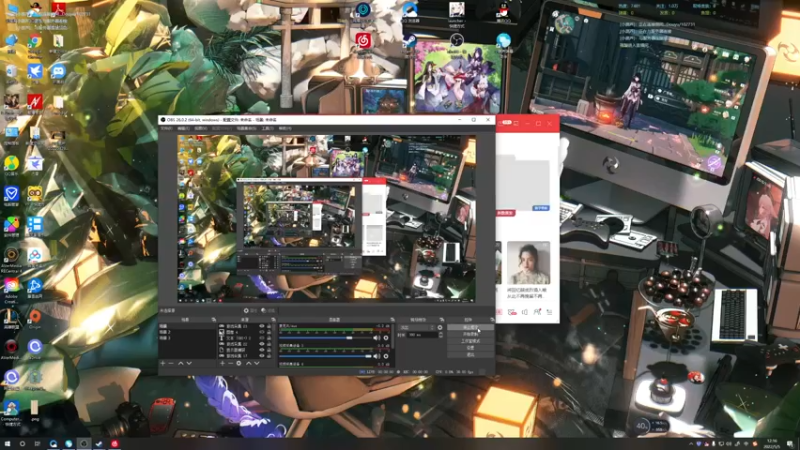Viewport: 800px width, 450px height.
Task: Open the 视图 menu in OBS
Action: point(201,128)
